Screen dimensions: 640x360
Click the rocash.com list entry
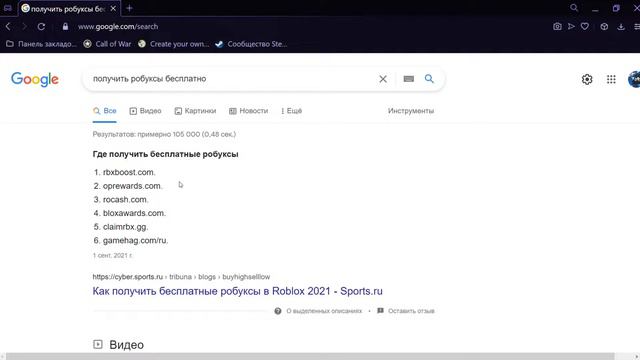[x=125, y=200]
